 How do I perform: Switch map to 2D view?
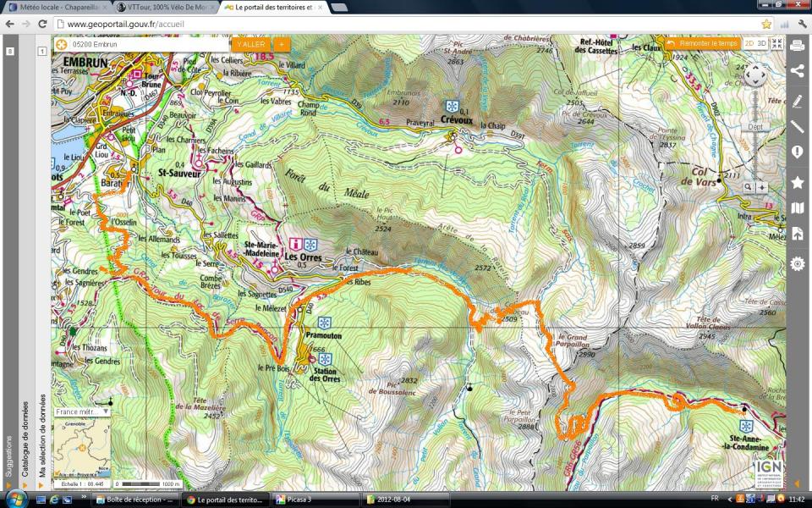(x=749, y=43)
